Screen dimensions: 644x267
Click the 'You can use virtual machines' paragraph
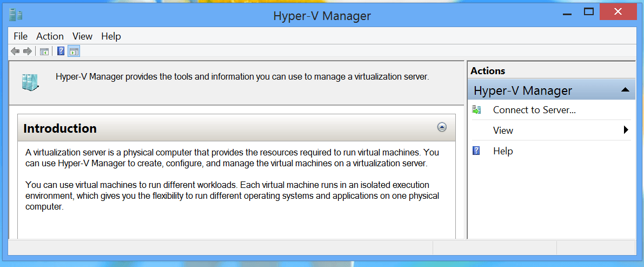pyautogui.click(x=232, y=196)
